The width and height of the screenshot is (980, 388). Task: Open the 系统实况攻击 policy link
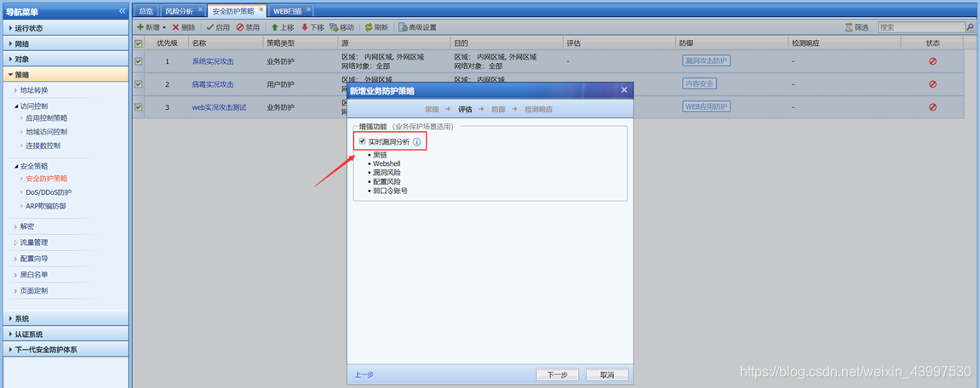[213, 61]
